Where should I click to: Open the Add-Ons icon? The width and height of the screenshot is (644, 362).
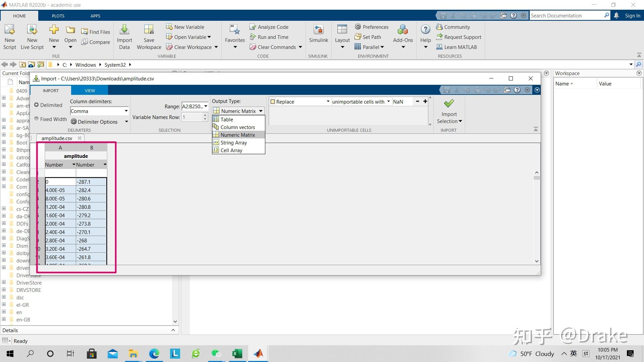pyautogui.click(x=402, y=30)
